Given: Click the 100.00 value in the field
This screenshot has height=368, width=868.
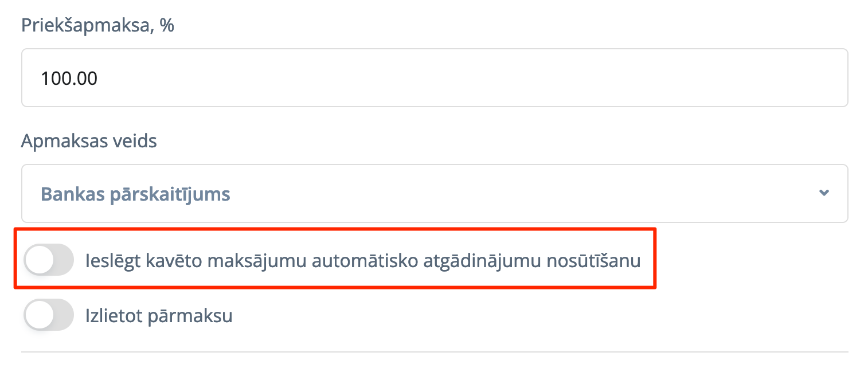Looking at the screenshot, I should tap(69, 78).
